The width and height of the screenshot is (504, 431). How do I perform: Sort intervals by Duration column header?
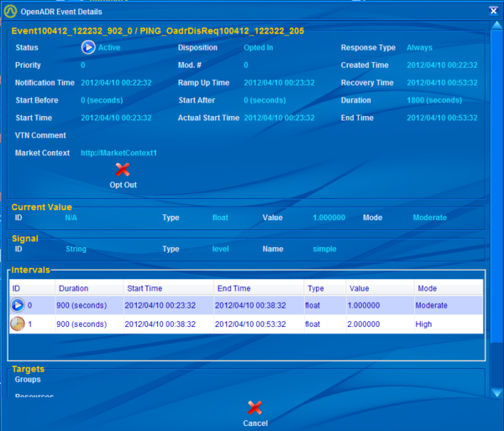coord(89,288)
